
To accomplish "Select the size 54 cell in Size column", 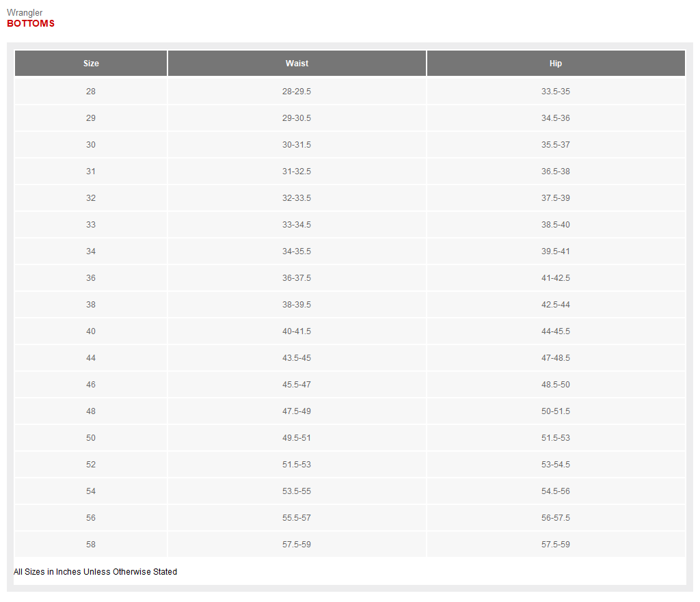I will point(91,491).
